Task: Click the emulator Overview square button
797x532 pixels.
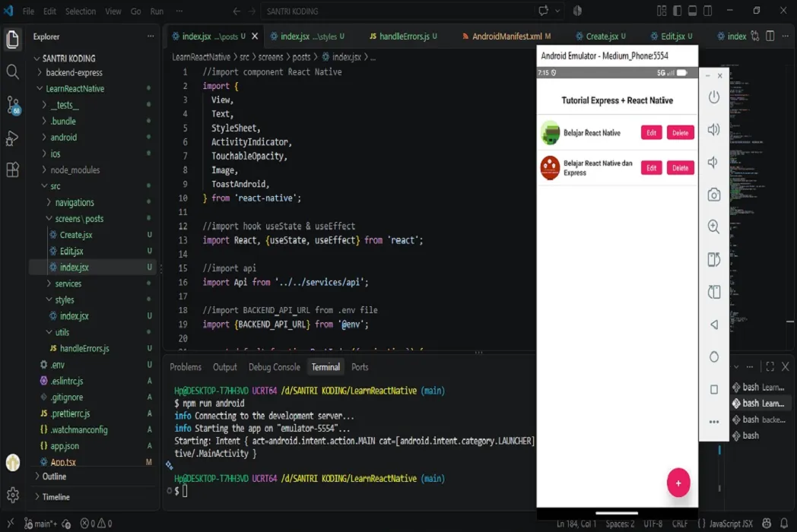Action: (714, 390)
